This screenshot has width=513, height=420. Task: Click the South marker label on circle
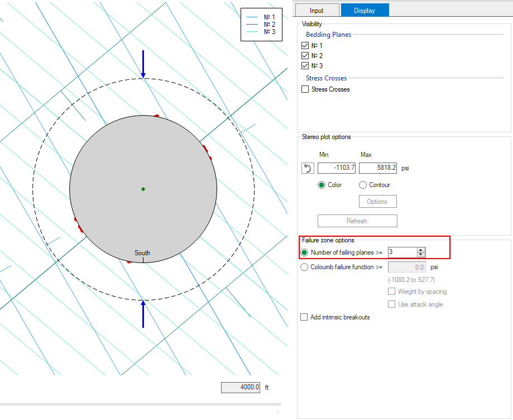click(x=143, y=253)
